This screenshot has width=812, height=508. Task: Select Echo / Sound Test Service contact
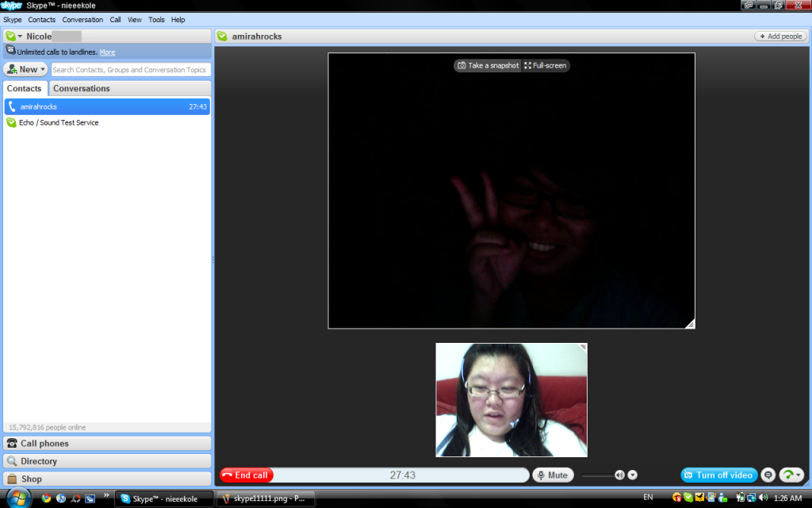[107, 123]
